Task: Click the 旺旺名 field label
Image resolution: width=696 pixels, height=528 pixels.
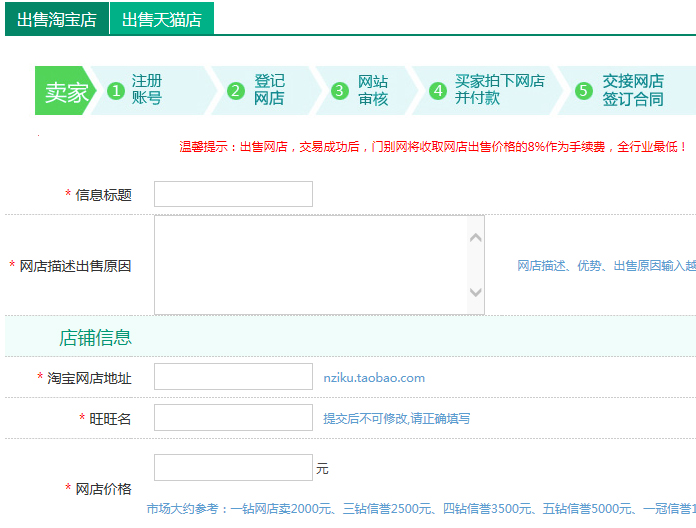Action: point(111,419)
